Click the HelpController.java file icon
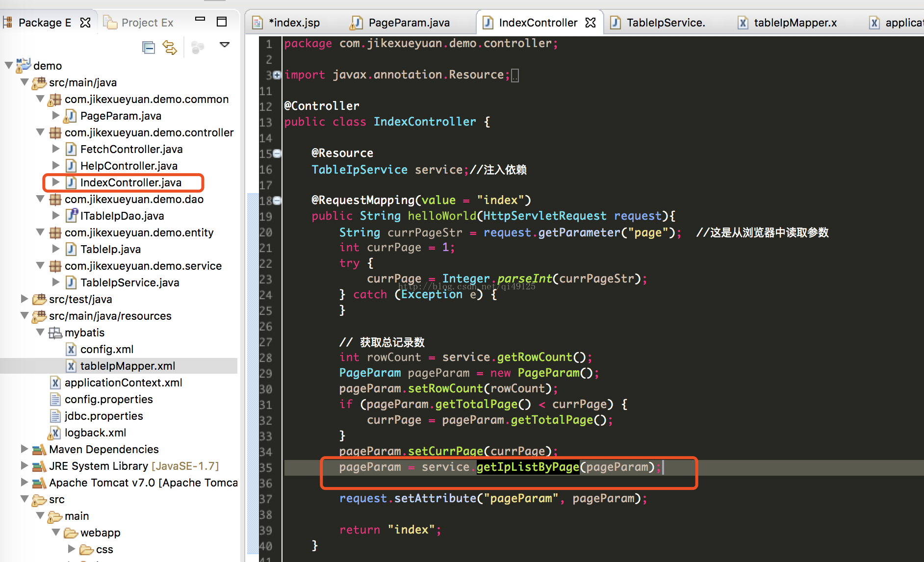Viewport: 924px width, 562px height. point(71,166)
